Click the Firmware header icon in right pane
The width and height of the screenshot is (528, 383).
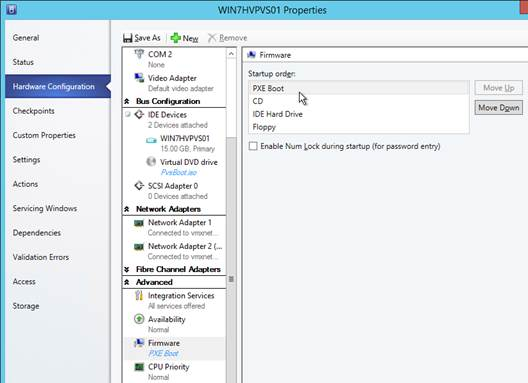tap(251, 55)
